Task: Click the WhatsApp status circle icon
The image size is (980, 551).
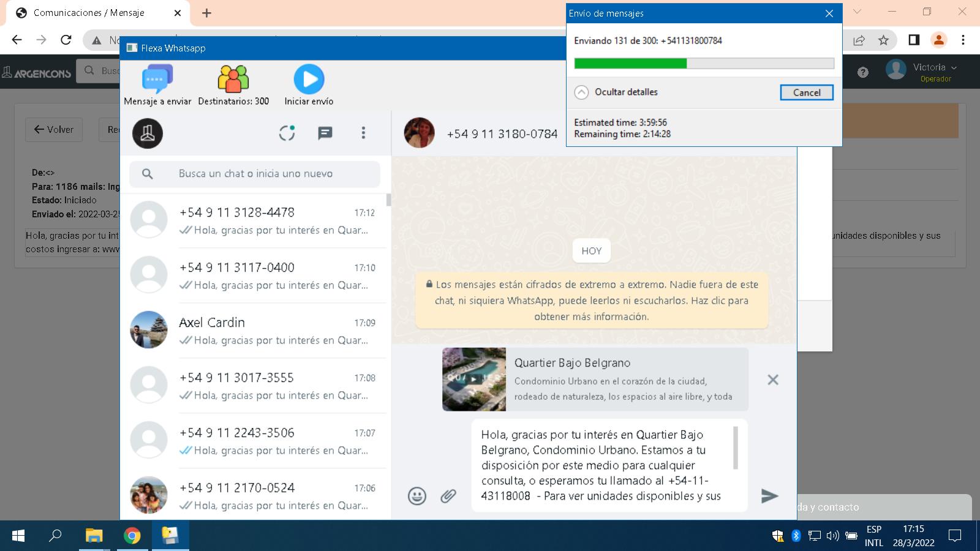Action: tap(287, 133)
